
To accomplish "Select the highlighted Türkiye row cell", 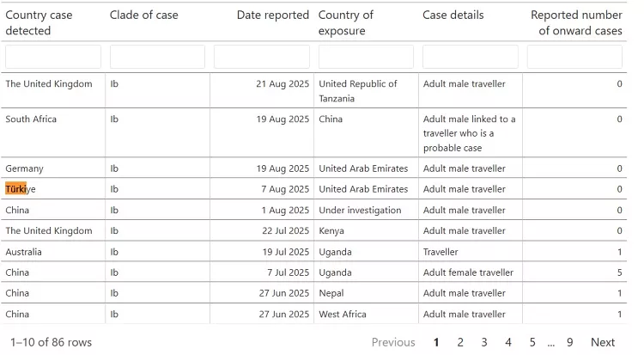I will pyautogui.click(x=21, y=189).
